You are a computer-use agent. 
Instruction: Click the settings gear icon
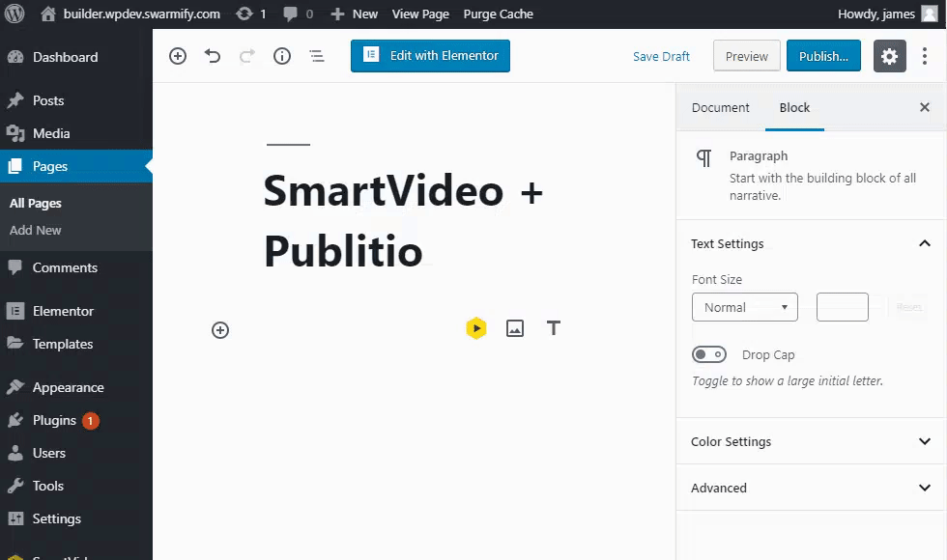coord(890,56)
